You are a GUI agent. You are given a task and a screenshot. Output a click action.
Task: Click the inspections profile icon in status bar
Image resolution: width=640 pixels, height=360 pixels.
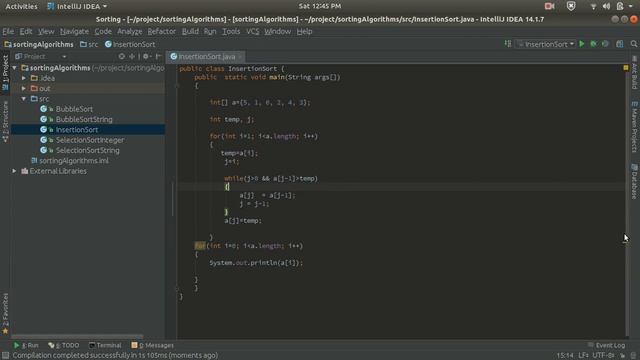634,356
